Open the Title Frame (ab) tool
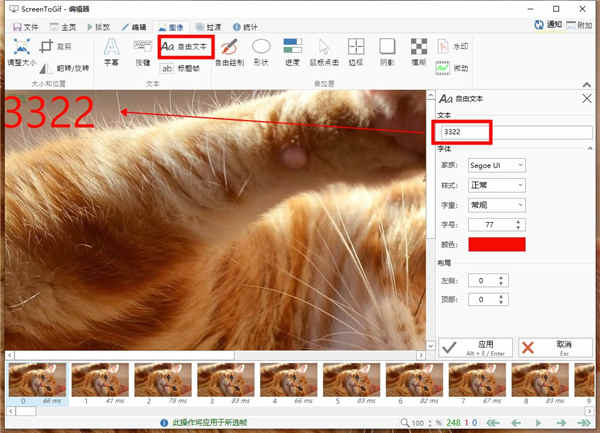The width and height of the screenshot is (600, 433). (180, 68)
